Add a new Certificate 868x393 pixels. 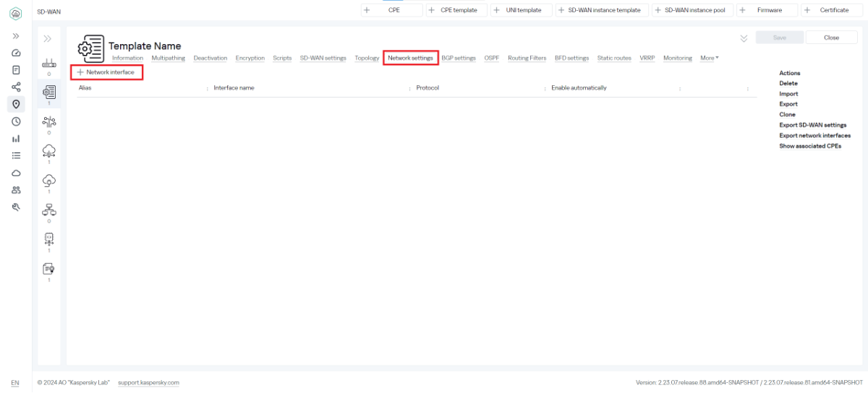click(x=832, y=10)
